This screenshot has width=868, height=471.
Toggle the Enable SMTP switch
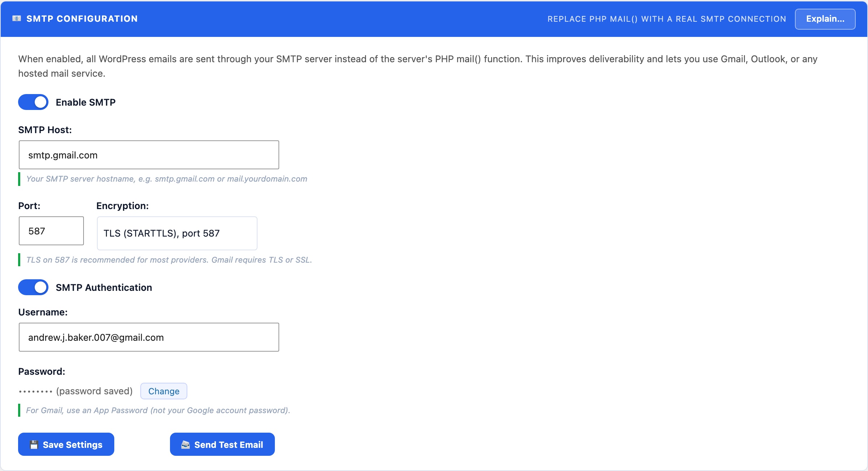coord(33,102)
